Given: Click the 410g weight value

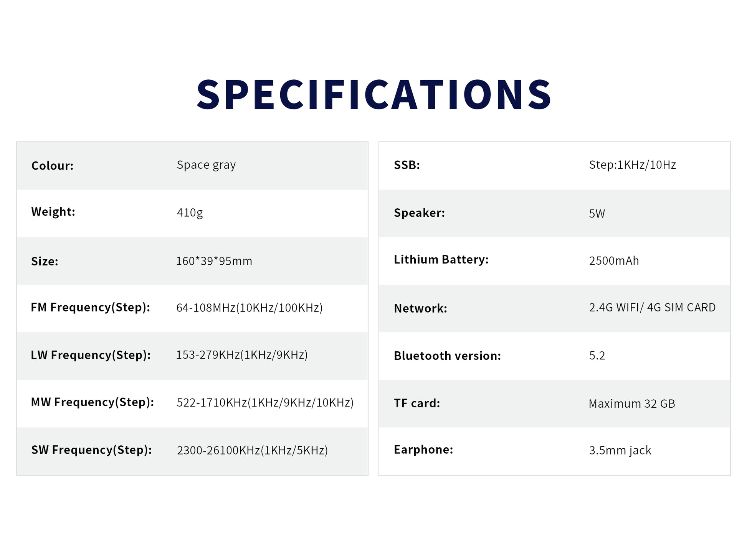Looking at the screenshot, I should (x=190, y=212).
